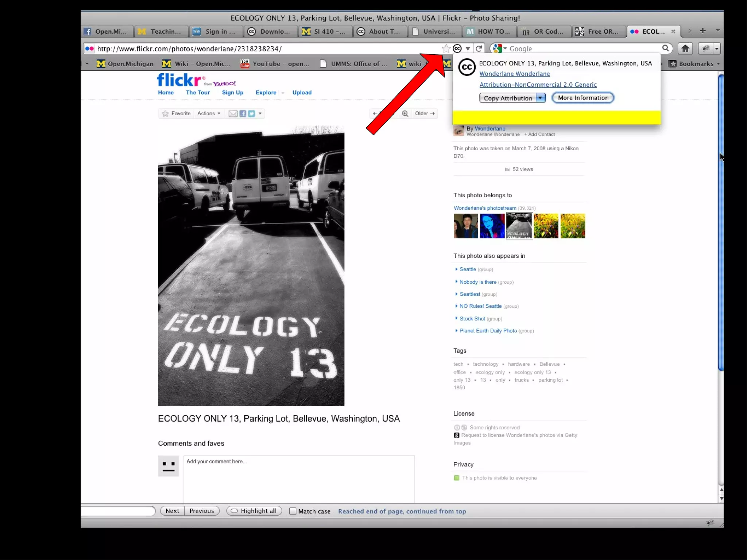Share photo by email envelope icon
The width and height of the screenshot is (747, 560).
(233, 113)
